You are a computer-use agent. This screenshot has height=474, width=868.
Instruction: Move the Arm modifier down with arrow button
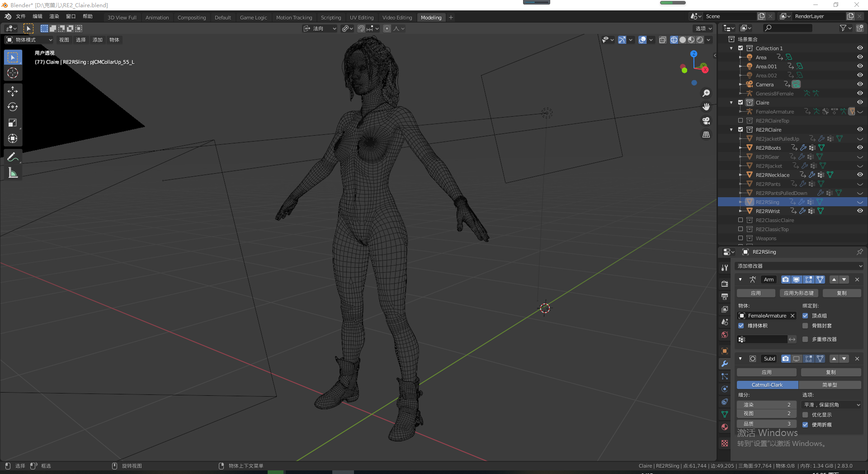844,280
